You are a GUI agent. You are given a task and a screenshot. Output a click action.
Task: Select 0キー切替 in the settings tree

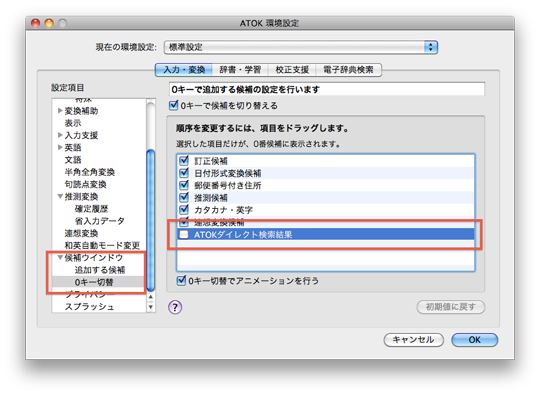pos(94,282)
